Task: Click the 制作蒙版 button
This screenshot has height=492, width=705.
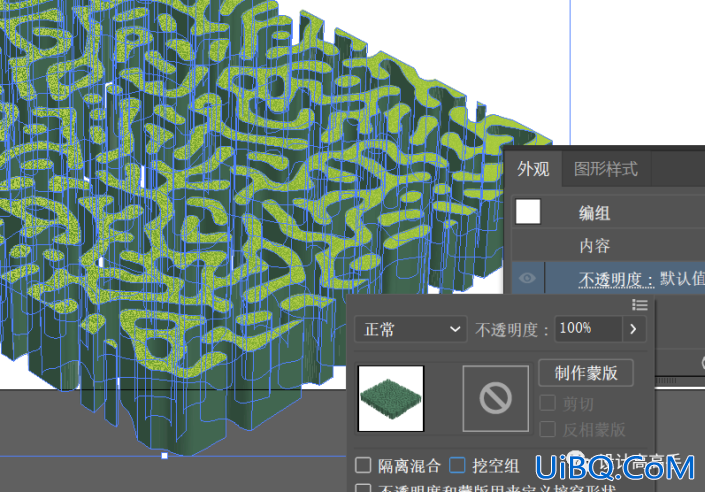Action: [586, 373]
